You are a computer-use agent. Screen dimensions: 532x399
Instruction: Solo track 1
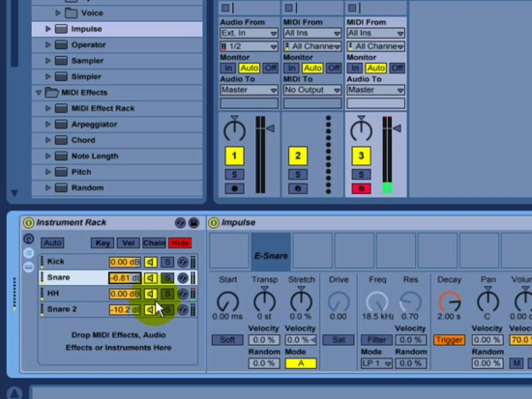(x=234, y=175)
